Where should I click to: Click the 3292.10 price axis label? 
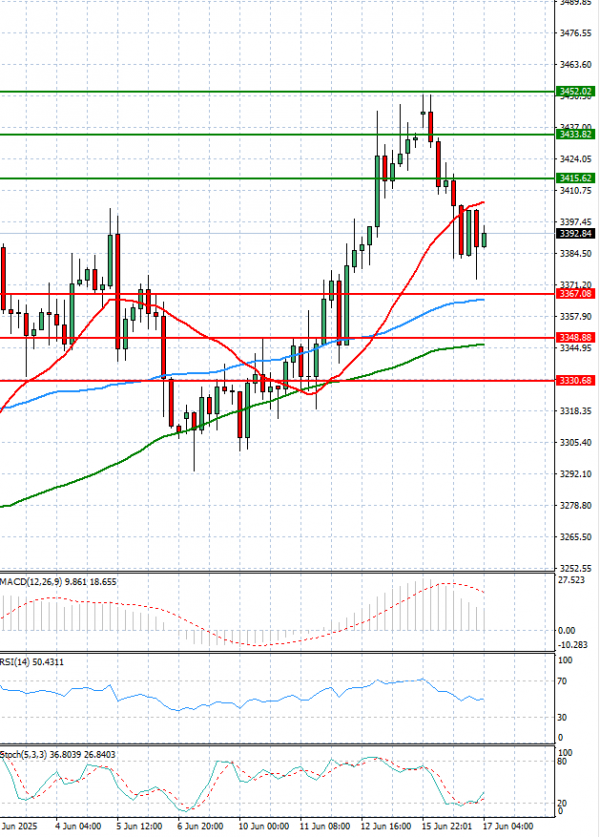pyautogui.click(x=575, y=474)
